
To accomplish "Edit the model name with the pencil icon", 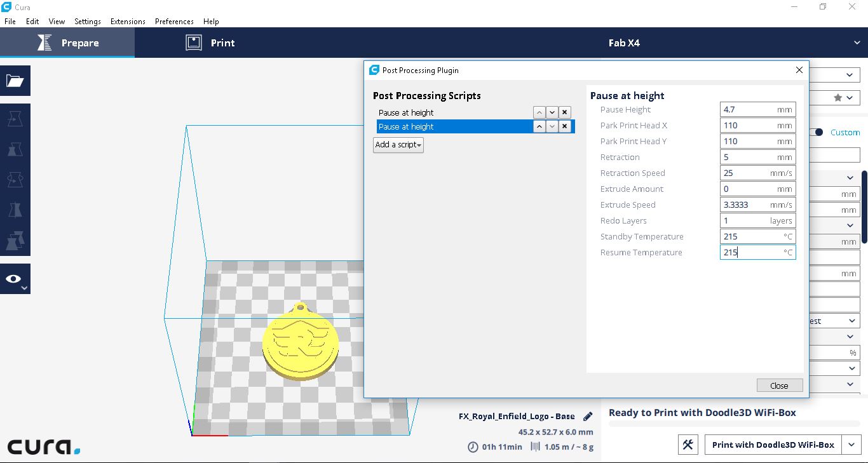I will coord(588,417).
